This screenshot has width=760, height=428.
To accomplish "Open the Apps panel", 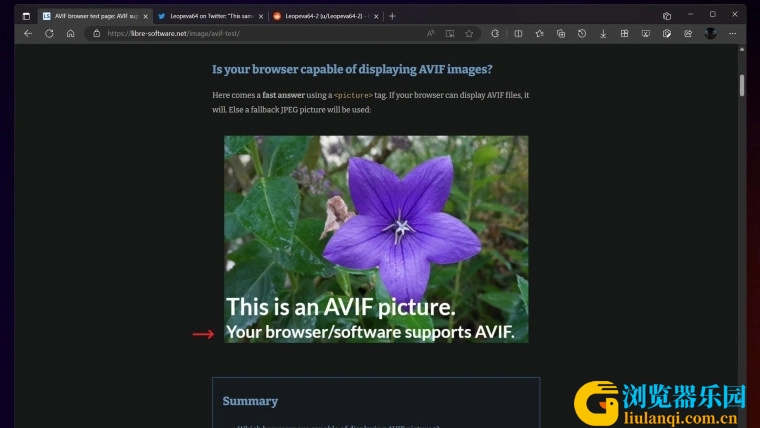I will 624,33.
